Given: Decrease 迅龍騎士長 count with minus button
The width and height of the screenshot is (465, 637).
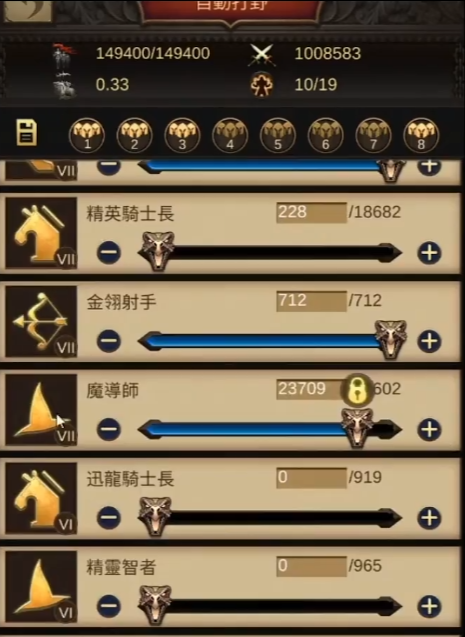Looking at the screenshot, I should [109, 518].
